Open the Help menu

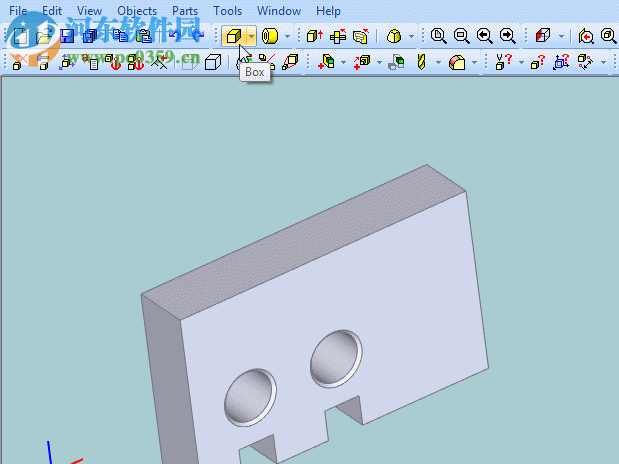pos(328,11)
